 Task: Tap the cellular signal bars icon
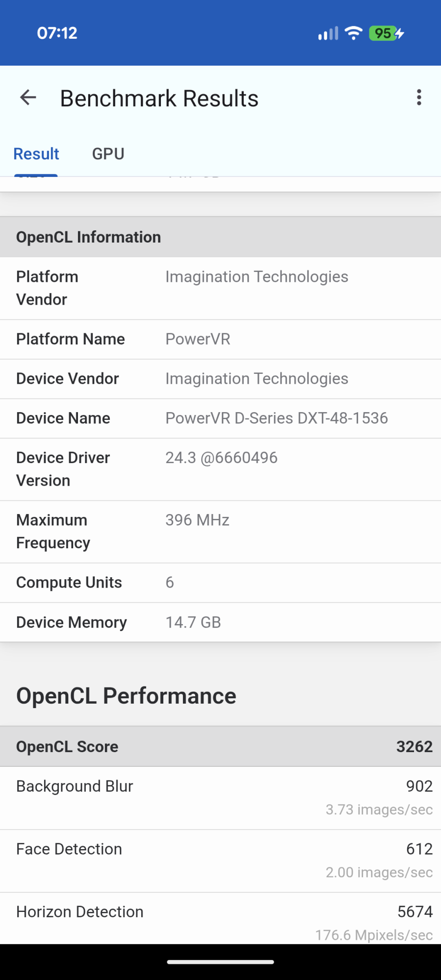pyautogui.click(x=328, y=33)
